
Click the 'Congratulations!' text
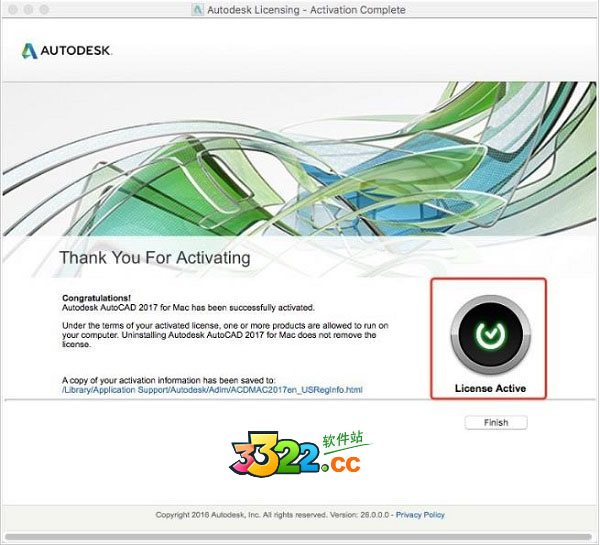coord(96,298)
